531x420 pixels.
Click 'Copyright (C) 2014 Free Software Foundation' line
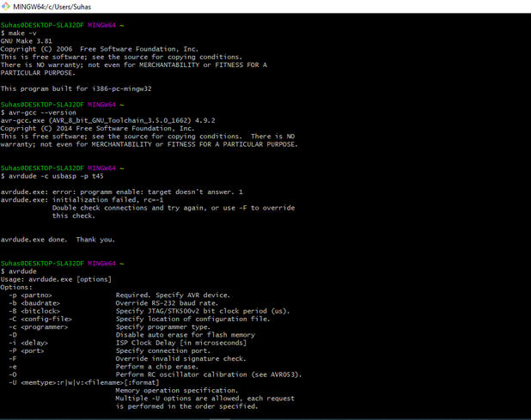[x=97, y=129]
